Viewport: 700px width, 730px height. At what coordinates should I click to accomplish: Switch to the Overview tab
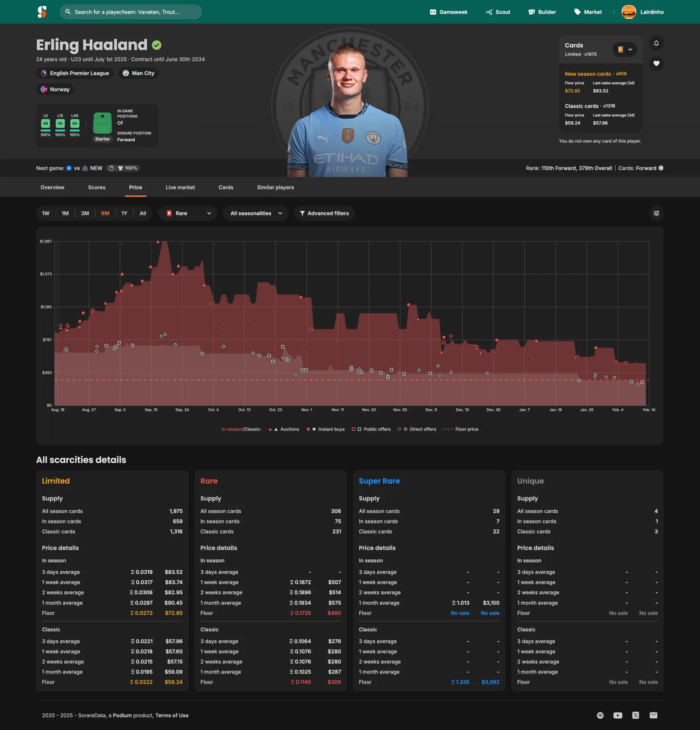point(52,187)
